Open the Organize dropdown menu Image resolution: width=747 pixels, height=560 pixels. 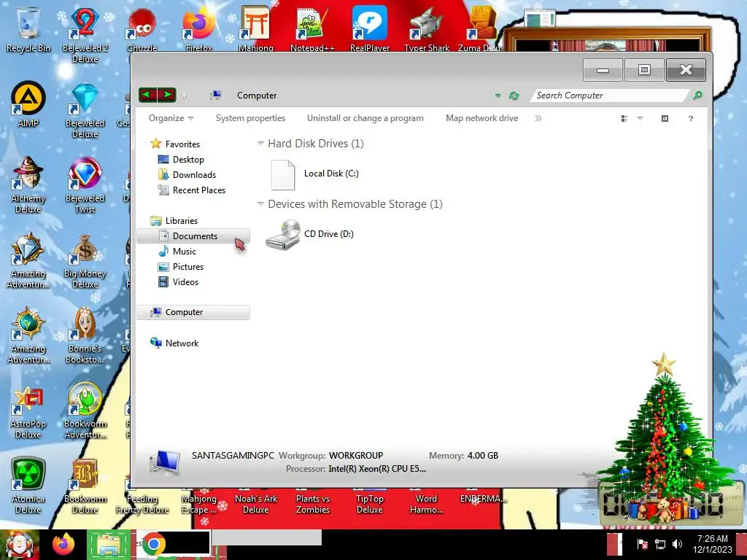(171, 118)
